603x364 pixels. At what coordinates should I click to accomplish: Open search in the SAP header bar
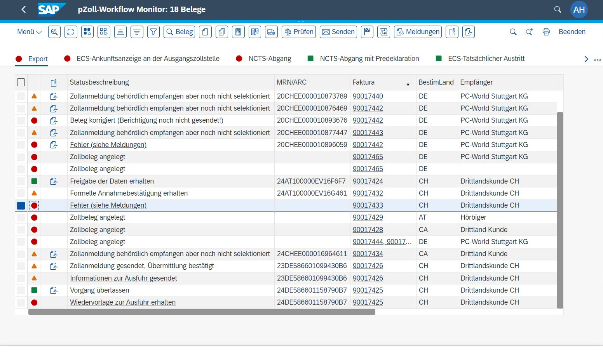pyautogui.click(x=558, y=9)
